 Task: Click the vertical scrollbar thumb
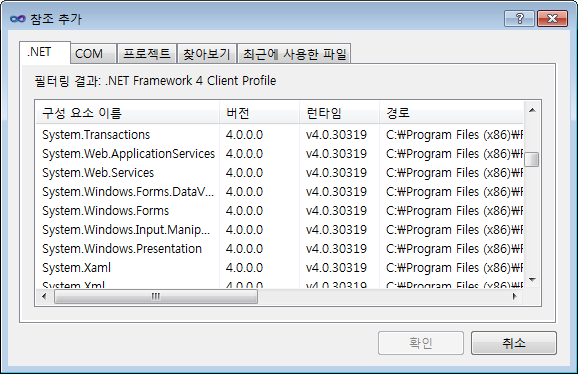pyautogui.click(x=532, y=160)
